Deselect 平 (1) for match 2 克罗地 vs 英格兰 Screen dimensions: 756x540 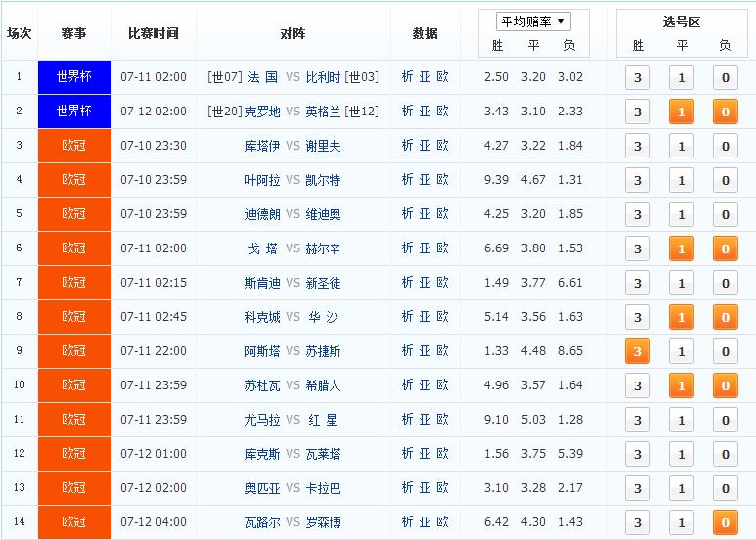[x=682, y=112]
